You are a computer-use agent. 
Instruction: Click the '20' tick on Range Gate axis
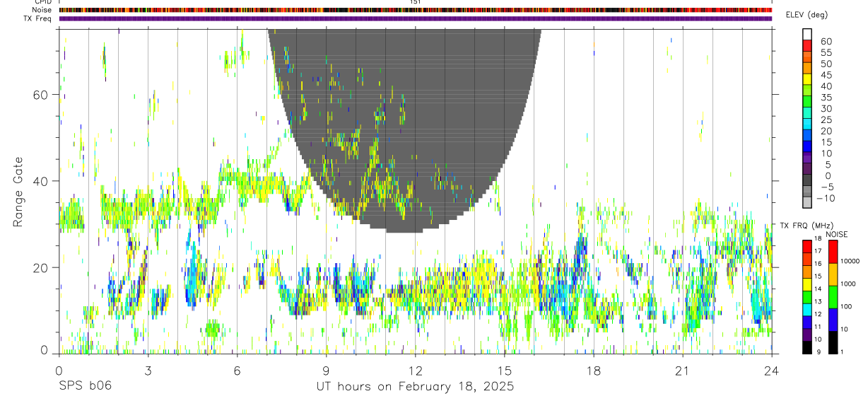click(40, 267)
